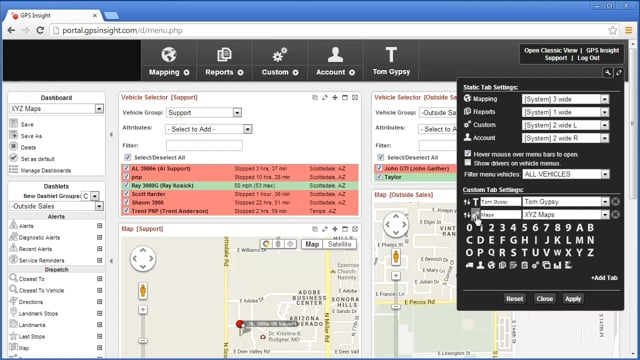
Task: Add Alerts dashlet with its plus icon
Action: tap(99, 226)
